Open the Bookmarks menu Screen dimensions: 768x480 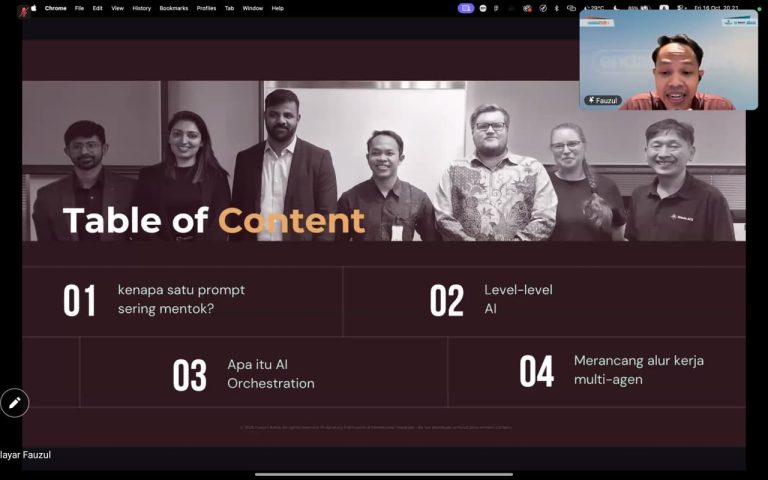pyautogui.click(x=174, y=8)
